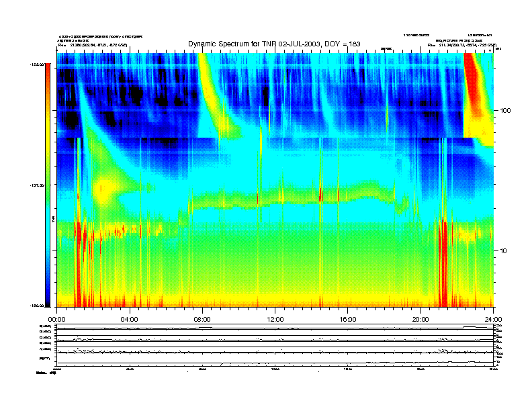
Task: Click the '24:00' time axis label
Action: click(x=493, y=320)
